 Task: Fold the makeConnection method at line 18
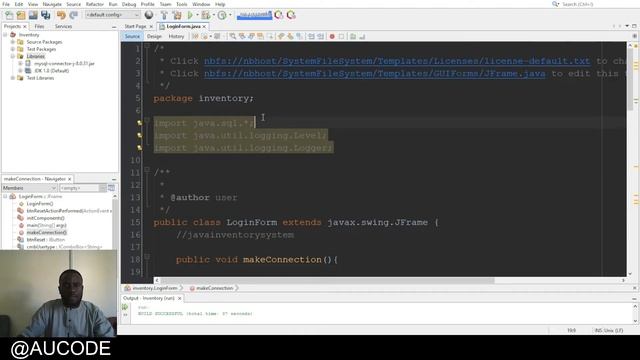click(x=147, y=257)
